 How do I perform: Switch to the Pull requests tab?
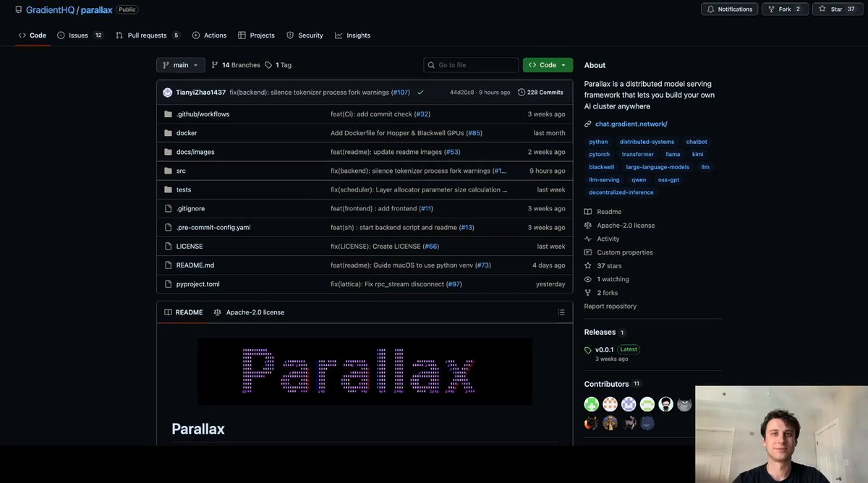148,34
